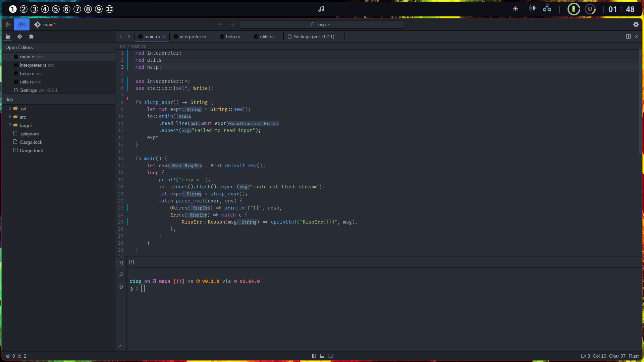Collapse the Open Editors section
This screenshot has height=362, width=644.
click(x=58, y=47)
